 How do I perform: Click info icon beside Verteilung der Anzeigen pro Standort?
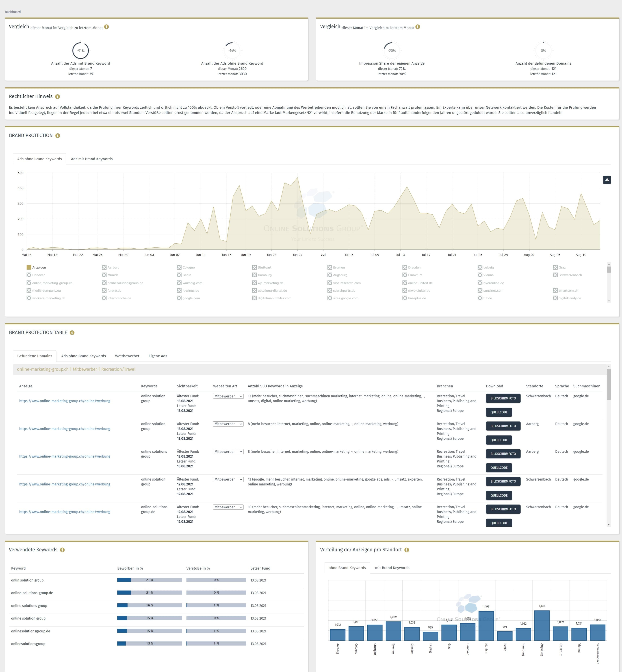(407, 550)
